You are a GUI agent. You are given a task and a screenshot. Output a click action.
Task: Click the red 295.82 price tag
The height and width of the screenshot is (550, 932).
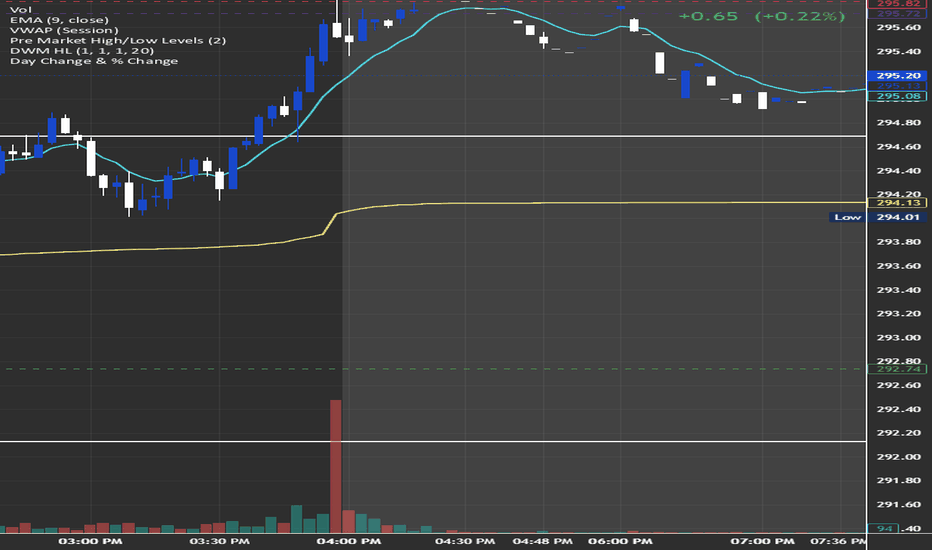point(898,4)
